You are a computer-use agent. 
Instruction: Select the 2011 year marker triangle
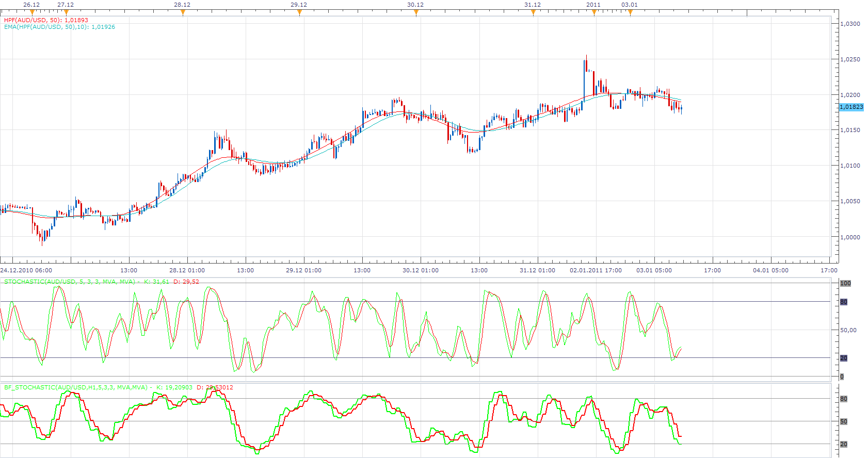pos(594,12)
